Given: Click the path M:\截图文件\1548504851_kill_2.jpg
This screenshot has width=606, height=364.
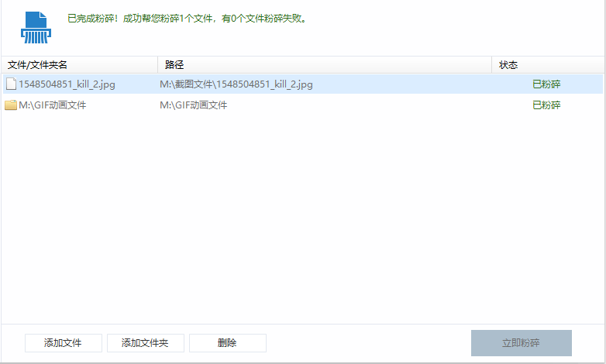Looking at the screenshot, I should [x=236, y=84].
